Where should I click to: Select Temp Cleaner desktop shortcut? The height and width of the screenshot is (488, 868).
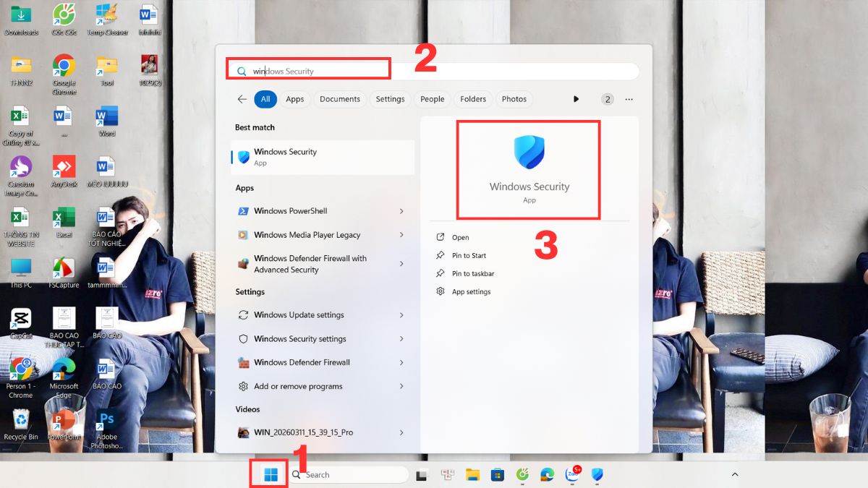tap(107, 20)
